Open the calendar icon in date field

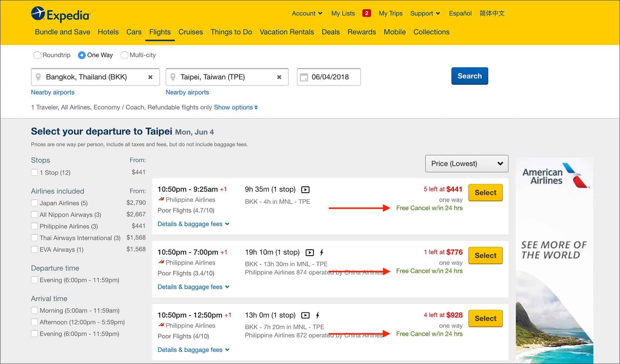coord(304,77)
